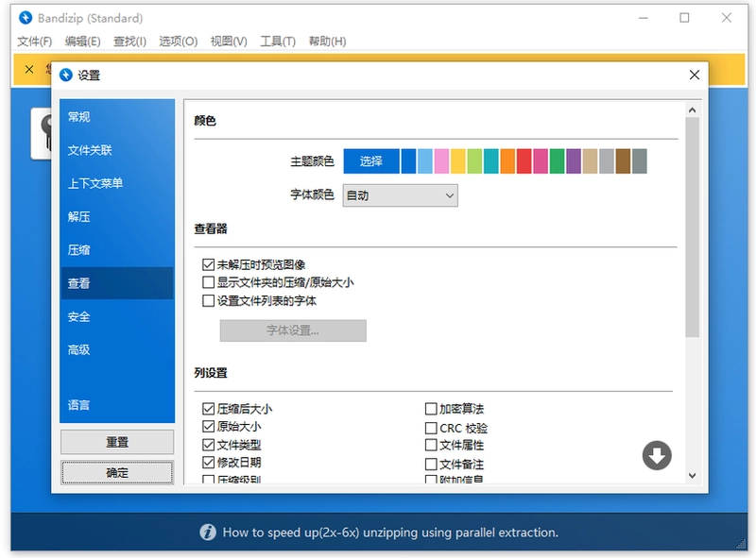
Task: Enable 文件备注 column checkbox
Action: (431, 464)
